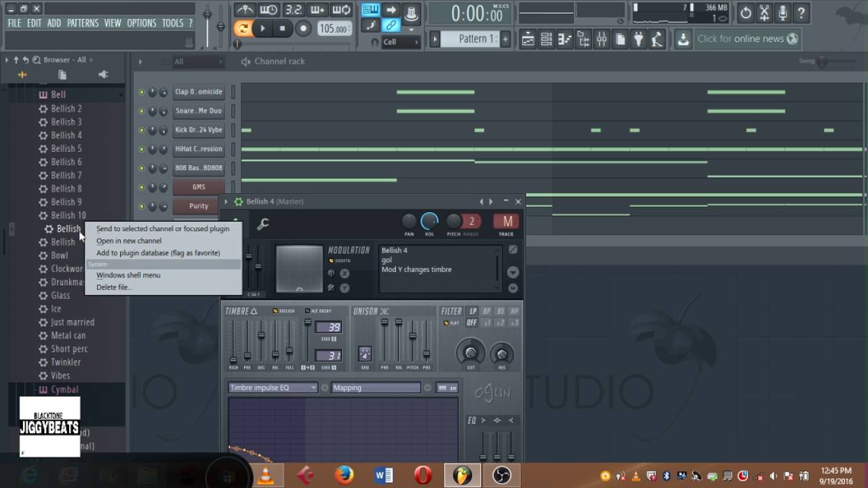This screenshot has height=488, width=868.
Task: Open the help question mark icon
Action: coord(801,12)
